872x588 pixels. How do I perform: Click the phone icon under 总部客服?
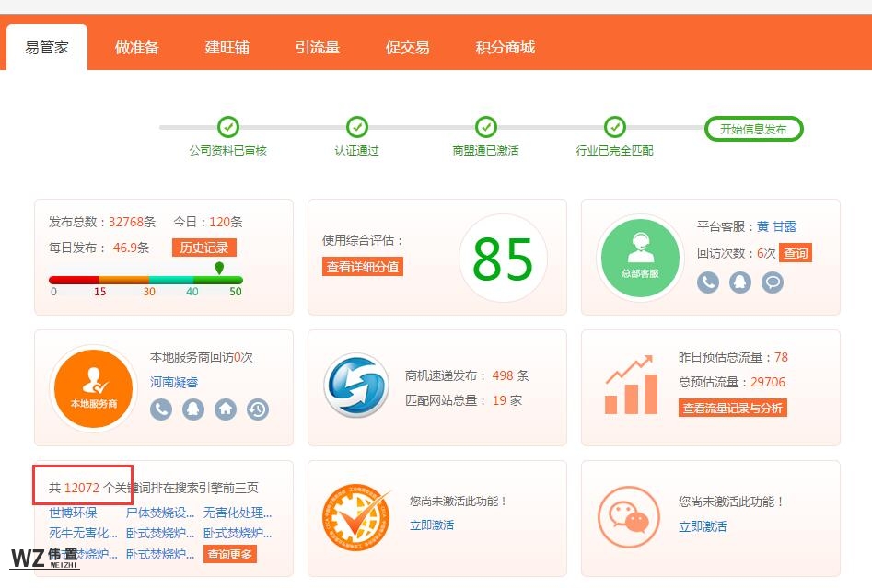pos(707,282)
